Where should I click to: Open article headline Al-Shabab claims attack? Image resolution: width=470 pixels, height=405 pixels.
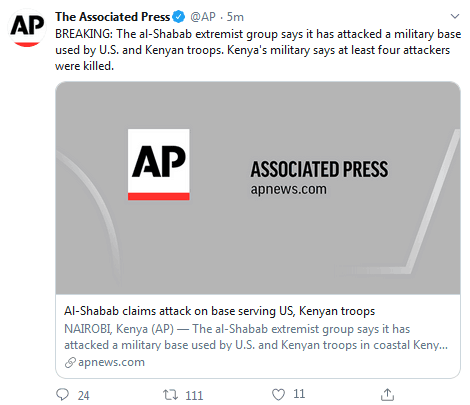pyautogui.click(x=220, y=311)
